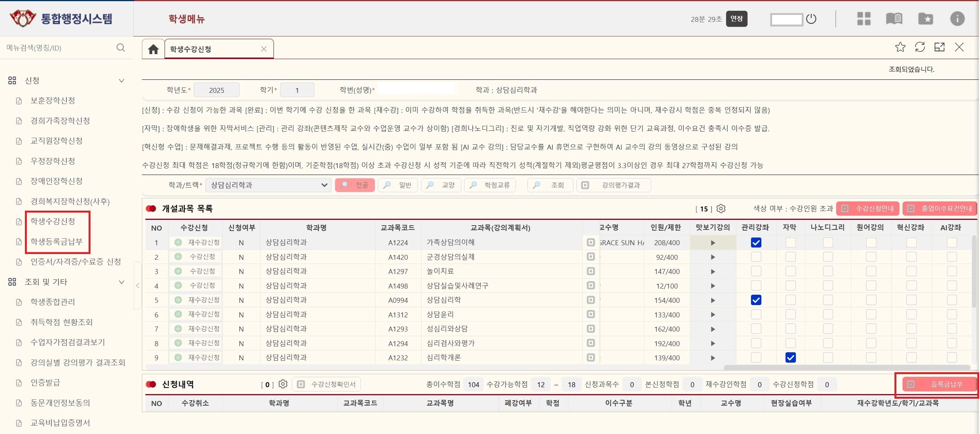Open 보훈장학신청 menu item
The width and height of the screenshot is (980, 434).
53,101
